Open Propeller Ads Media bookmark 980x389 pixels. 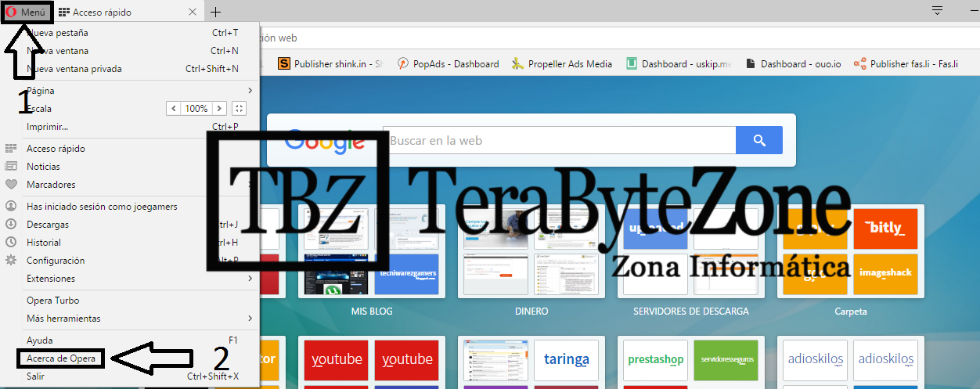click(x=561, y=64)
